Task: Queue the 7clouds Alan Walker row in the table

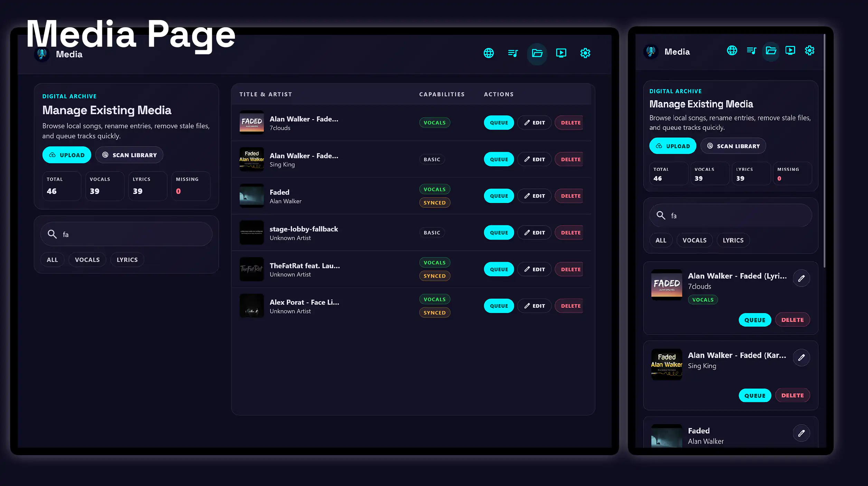Action: 499,123
